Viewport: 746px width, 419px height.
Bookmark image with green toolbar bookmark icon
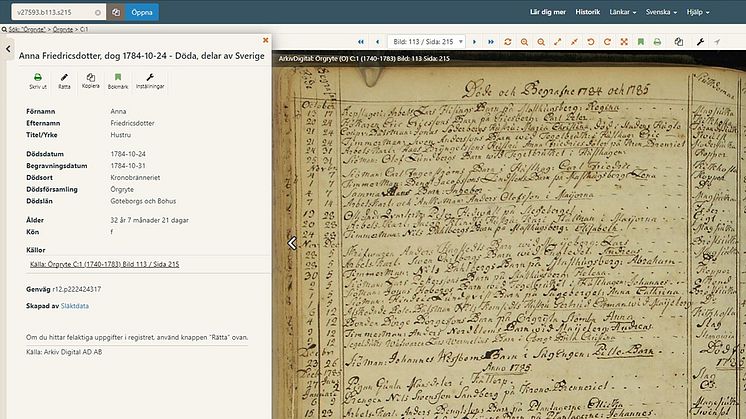pos(641,42)
